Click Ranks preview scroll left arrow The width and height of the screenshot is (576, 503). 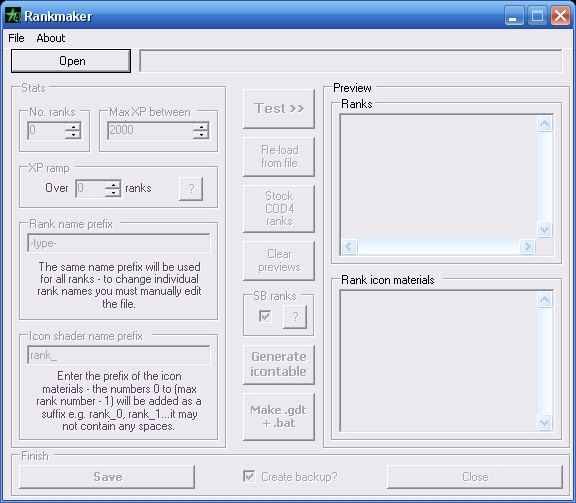click(349, 246)
